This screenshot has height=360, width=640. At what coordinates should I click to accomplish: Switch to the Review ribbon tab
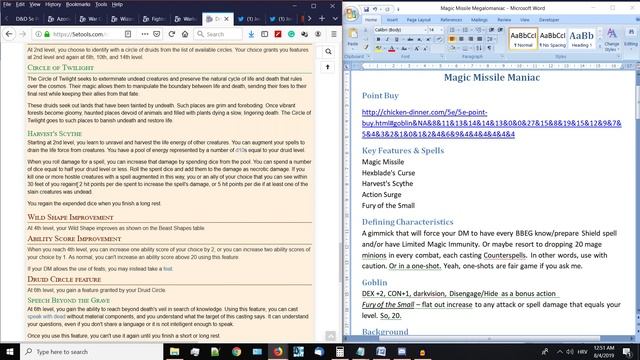[x=504, y=20]
